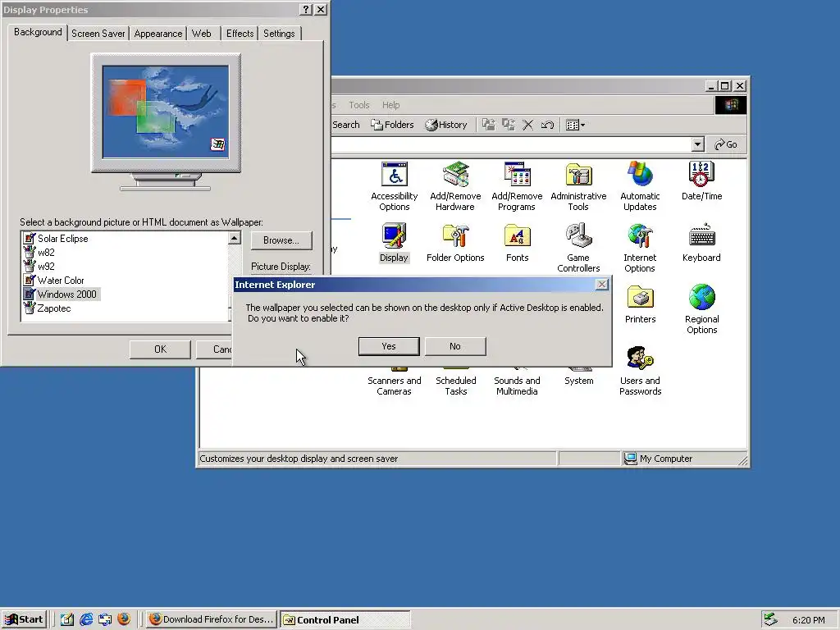Click the Folders toolbar button
This screenshot has width=840, height=630.
pyautogui.click(x=392, y=125)
